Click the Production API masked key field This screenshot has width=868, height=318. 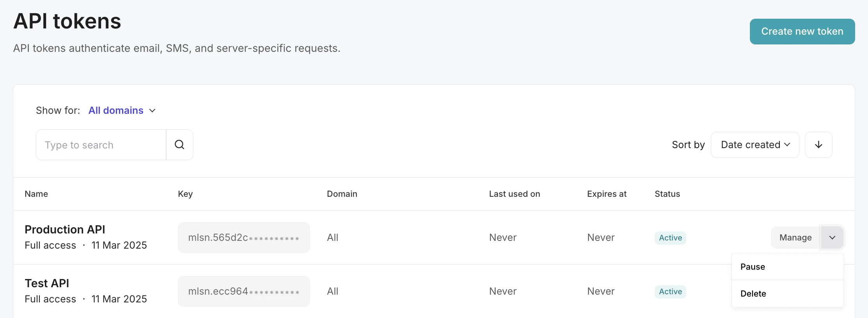coord(244,237)
